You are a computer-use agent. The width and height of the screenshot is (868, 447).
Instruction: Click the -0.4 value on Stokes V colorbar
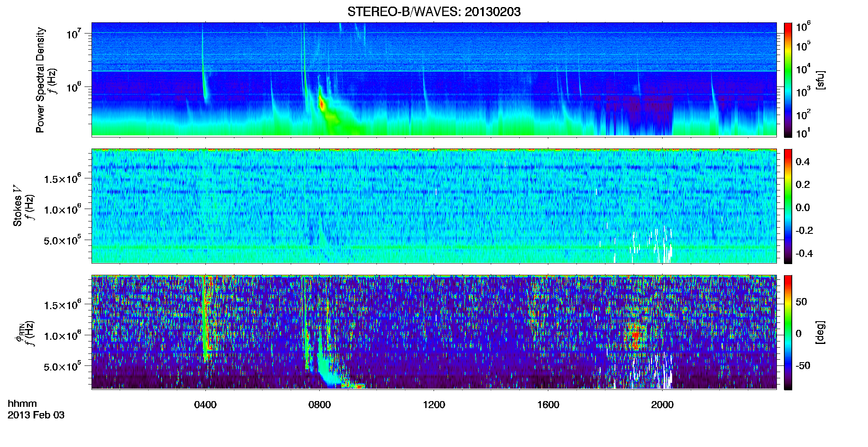pyautogui.click(x=804, y=254)
